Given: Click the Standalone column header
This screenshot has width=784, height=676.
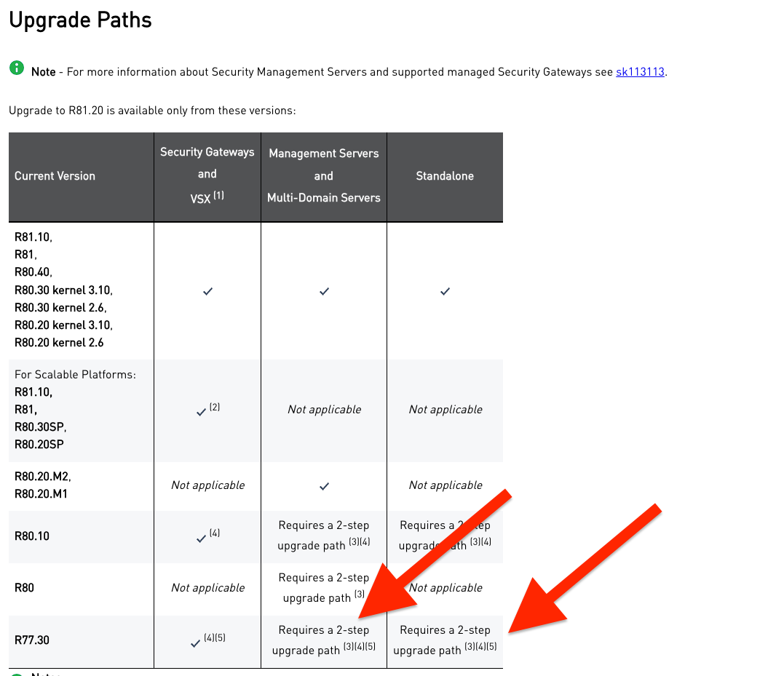Looking at the screenshot, I should (x=445, y=176).
